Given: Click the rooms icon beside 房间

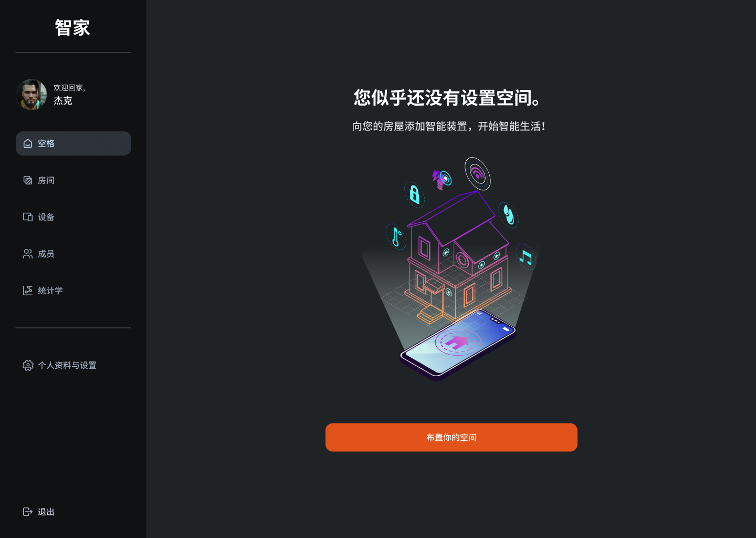Looking at the screenshot, I should [28, 180].
